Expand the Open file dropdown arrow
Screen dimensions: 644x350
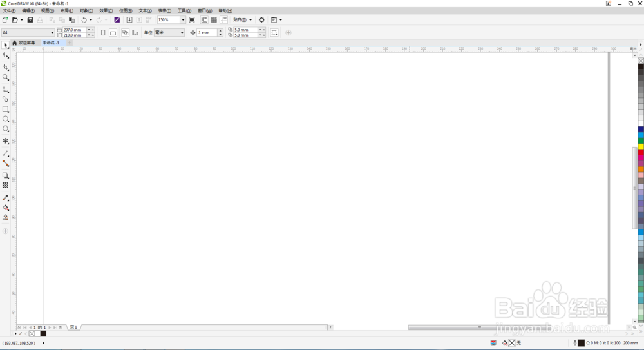pos(22,20)
